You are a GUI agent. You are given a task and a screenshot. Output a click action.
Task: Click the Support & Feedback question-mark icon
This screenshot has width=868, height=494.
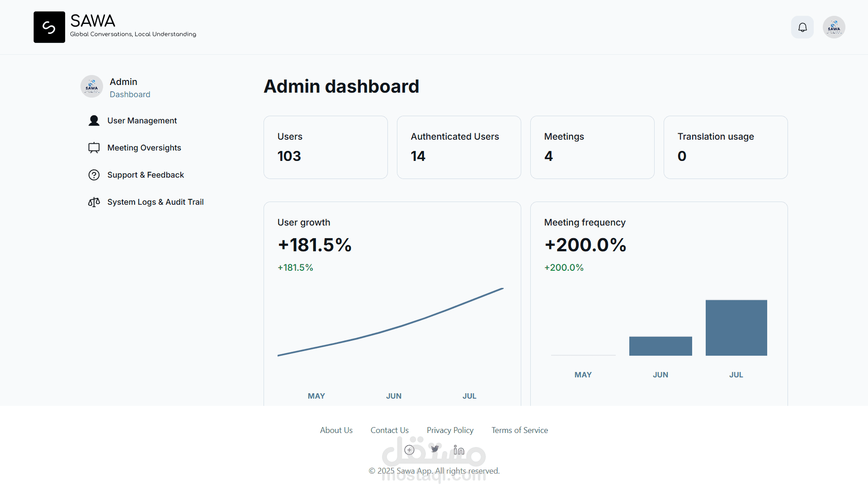pos(94,175)
